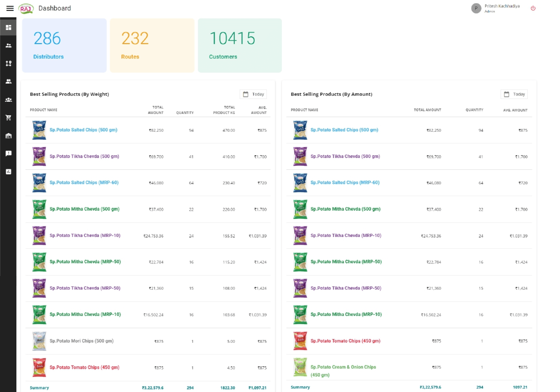Open the Customers summary card
This screenshot has height=392, width=560.
point(240,45)
